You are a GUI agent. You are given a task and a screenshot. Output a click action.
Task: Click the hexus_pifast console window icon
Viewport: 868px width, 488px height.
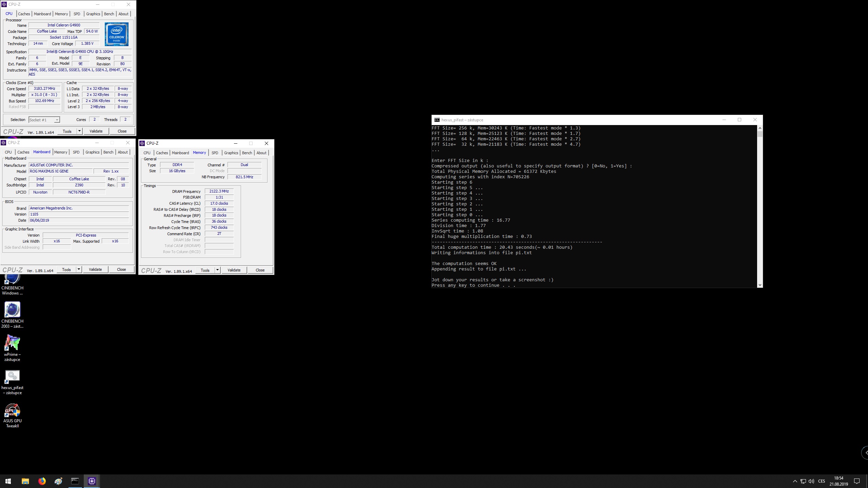coord(437,120)
